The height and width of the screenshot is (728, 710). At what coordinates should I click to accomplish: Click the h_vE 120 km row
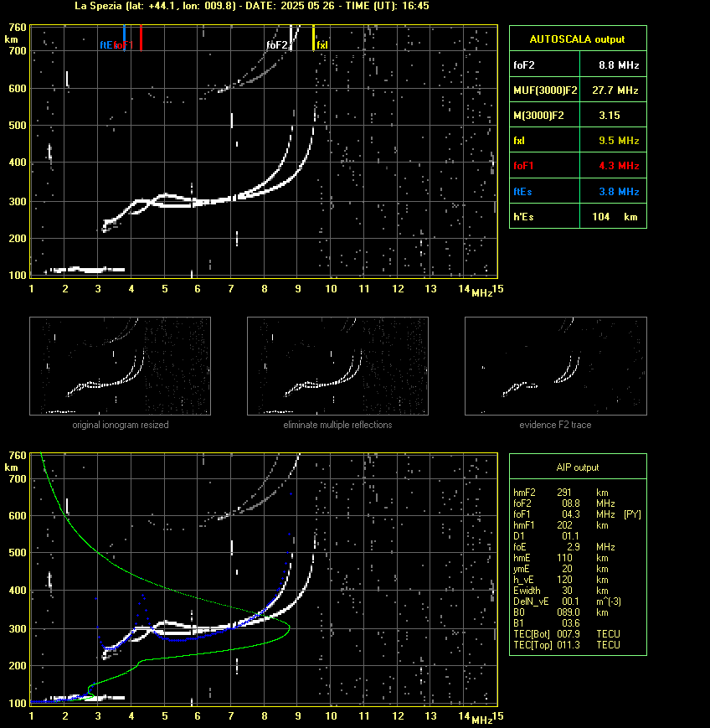561,580
